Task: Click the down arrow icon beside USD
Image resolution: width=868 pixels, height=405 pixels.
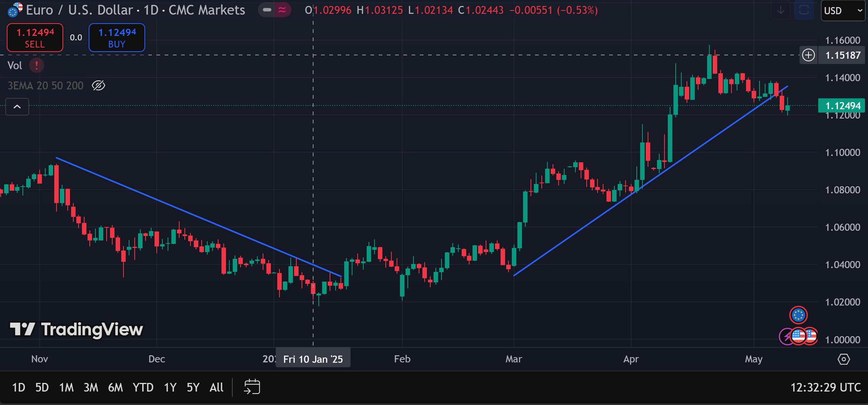Action: coord(780,10)
